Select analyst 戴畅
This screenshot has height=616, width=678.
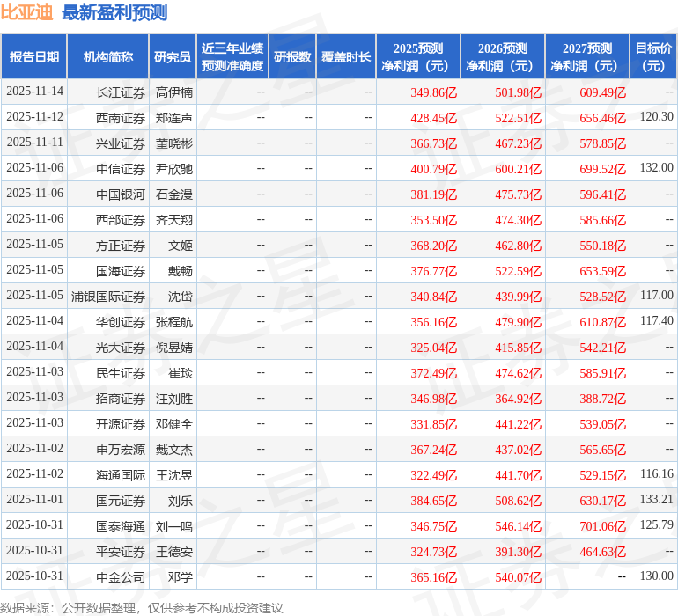181,271
